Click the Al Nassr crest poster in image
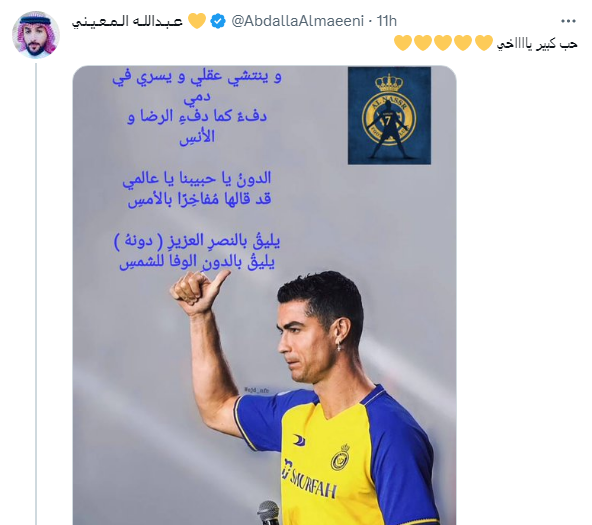The height and width of the screenshot is (525, 592). [x=389, y=115]
